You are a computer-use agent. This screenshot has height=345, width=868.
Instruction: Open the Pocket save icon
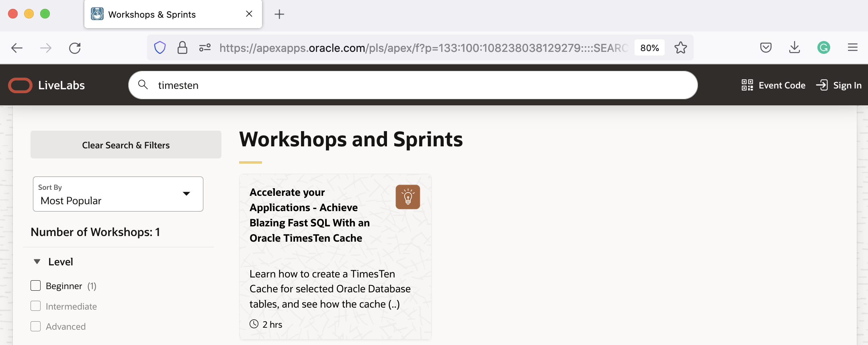766,48
